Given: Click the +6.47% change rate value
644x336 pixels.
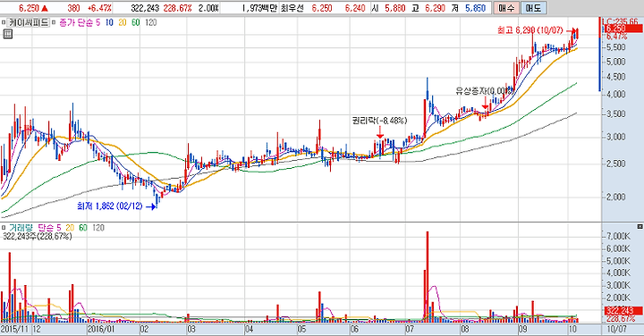Looking at the screenshot, I should click(x=99, y=8).
